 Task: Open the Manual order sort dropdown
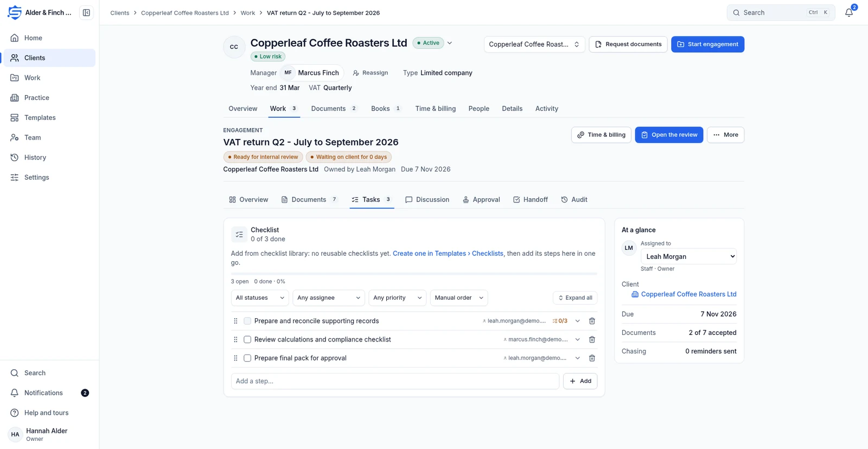(x=459, y=298)
